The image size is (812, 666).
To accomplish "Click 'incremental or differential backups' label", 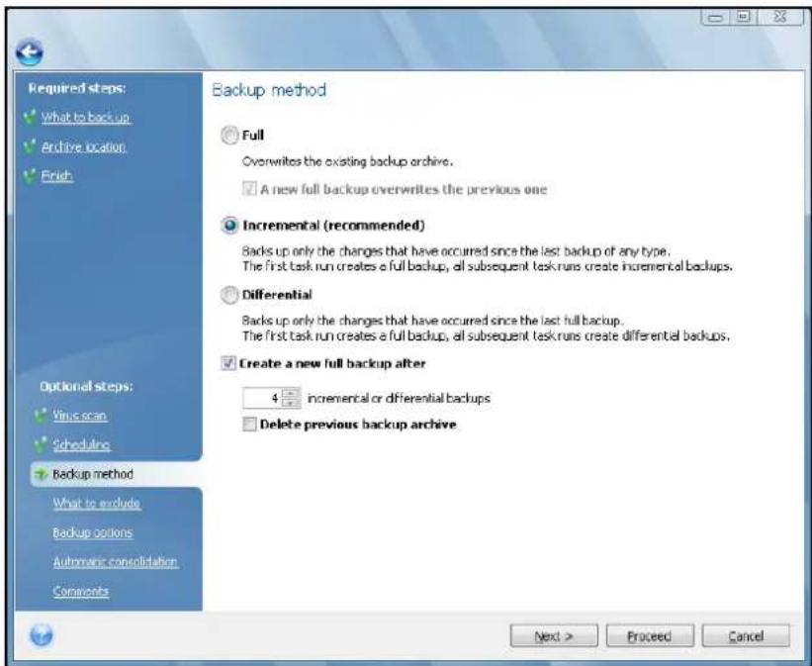I will click(x=399, y=398).
